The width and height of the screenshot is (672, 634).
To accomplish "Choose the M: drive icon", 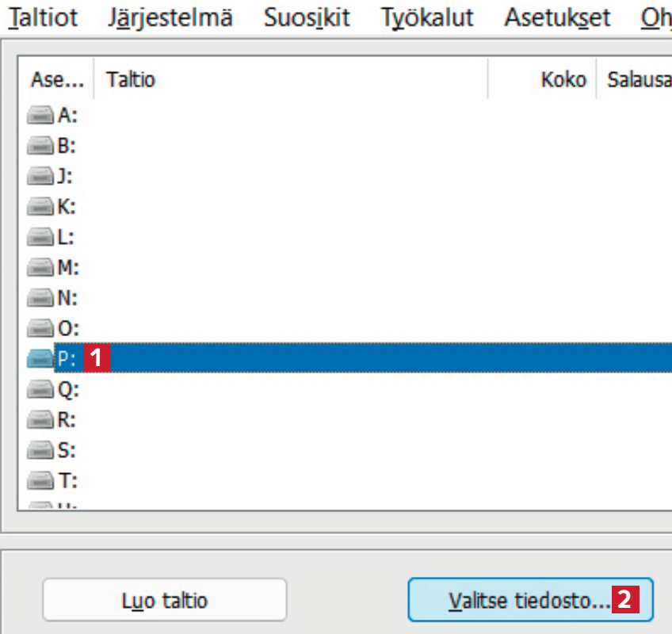I will pos(40,268).
